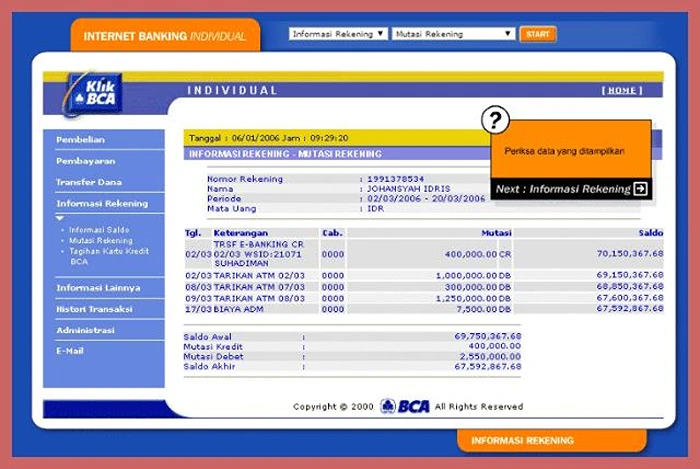This screenshot has width=700, height=469.
Task: Select Transfer Dana in sidebar
Action: coord(89,182)
